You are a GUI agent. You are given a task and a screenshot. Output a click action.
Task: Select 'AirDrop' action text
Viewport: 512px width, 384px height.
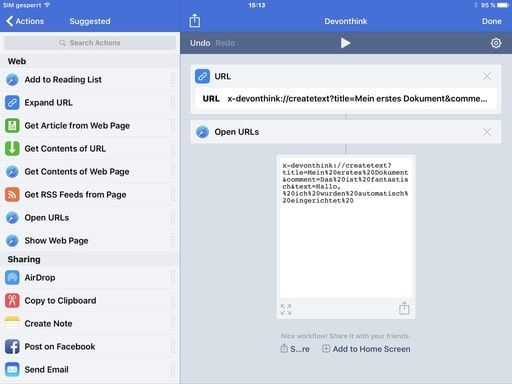click(x=40, y=277)
